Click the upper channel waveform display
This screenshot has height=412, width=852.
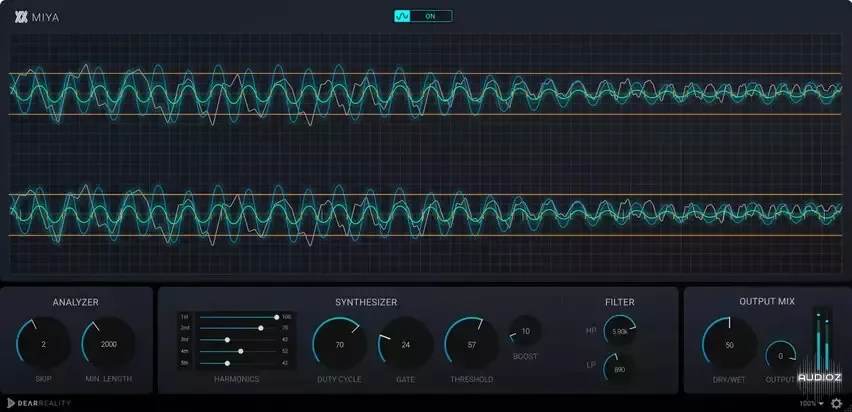(x=426, y=94)
